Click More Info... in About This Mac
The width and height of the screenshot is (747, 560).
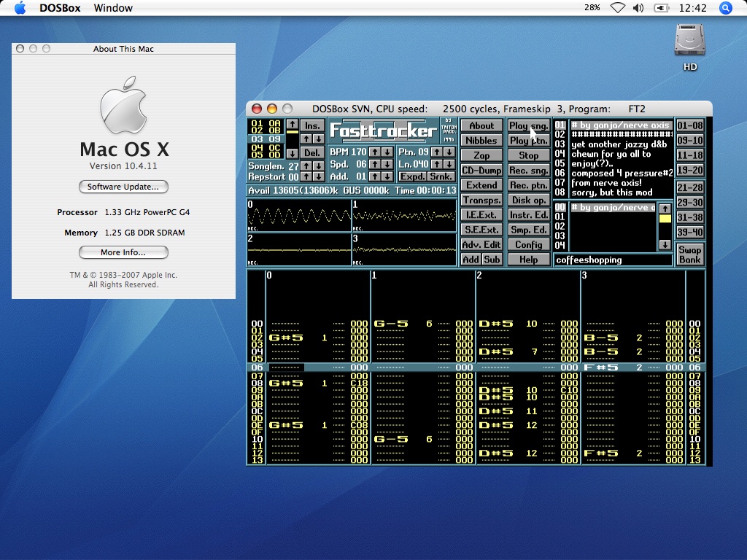click(123, 252)
